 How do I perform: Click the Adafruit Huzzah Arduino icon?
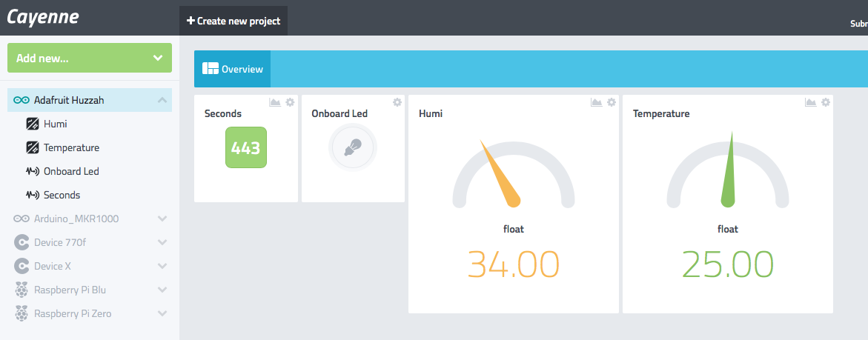click(21, 100)
